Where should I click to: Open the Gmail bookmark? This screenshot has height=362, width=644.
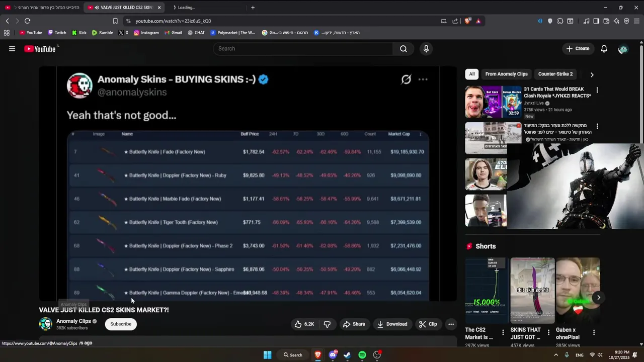[173, 33]
